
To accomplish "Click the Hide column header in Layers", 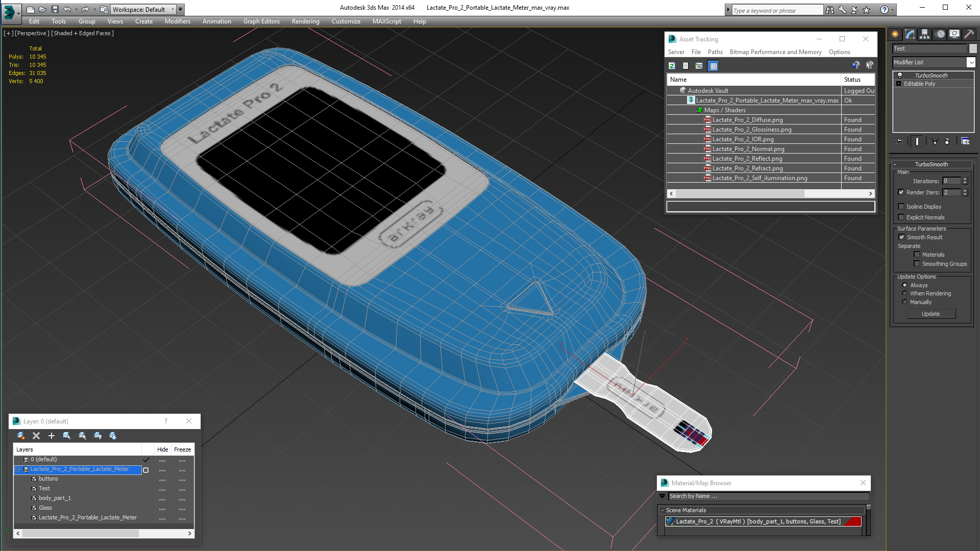I will coord(162,449).
